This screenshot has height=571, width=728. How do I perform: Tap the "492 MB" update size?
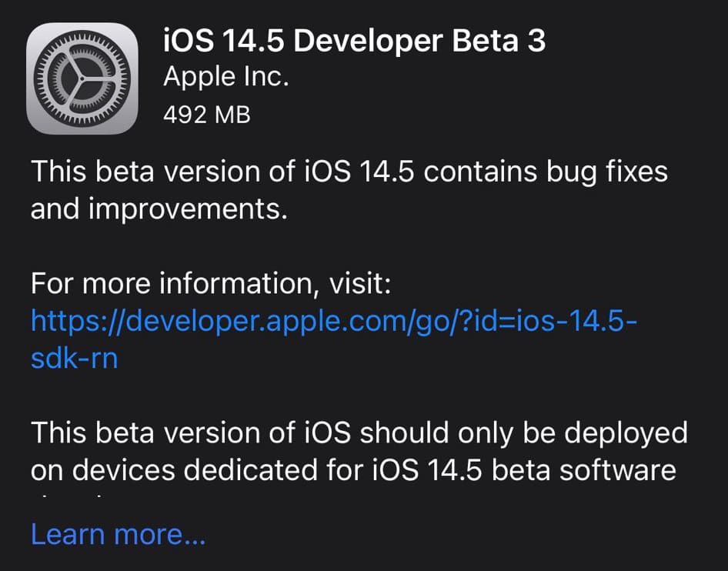[207, 114]
